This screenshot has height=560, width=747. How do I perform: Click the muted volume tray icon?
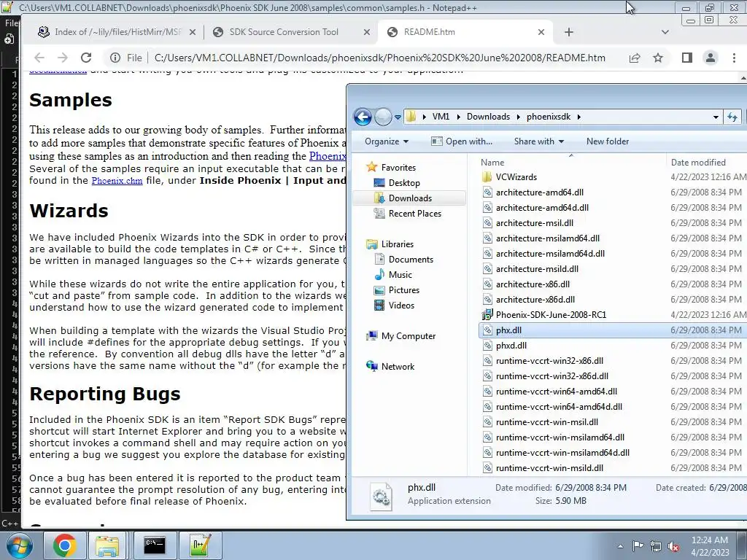coord(673,546)
